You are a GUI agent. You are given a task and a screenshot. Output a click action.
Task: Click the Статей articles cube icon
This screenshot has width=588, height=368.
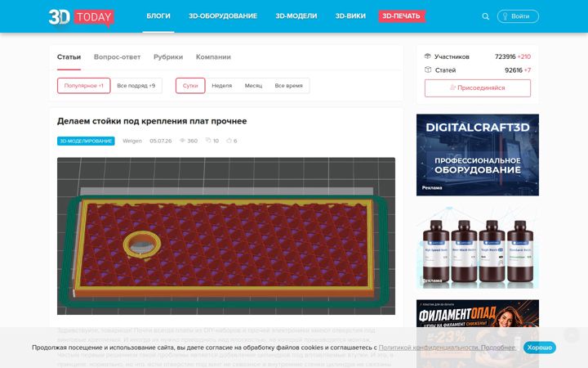(x=428, y=70)
